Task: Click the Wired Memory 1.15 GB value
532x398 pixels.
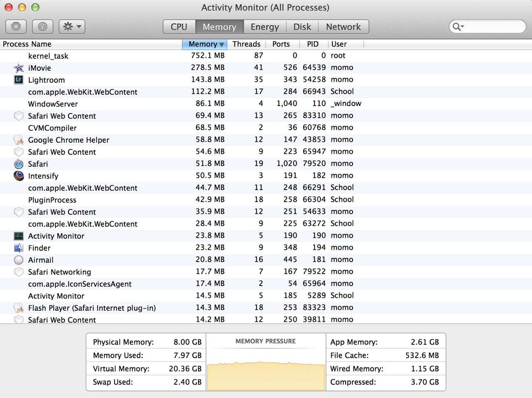Action: coord(425,368)
